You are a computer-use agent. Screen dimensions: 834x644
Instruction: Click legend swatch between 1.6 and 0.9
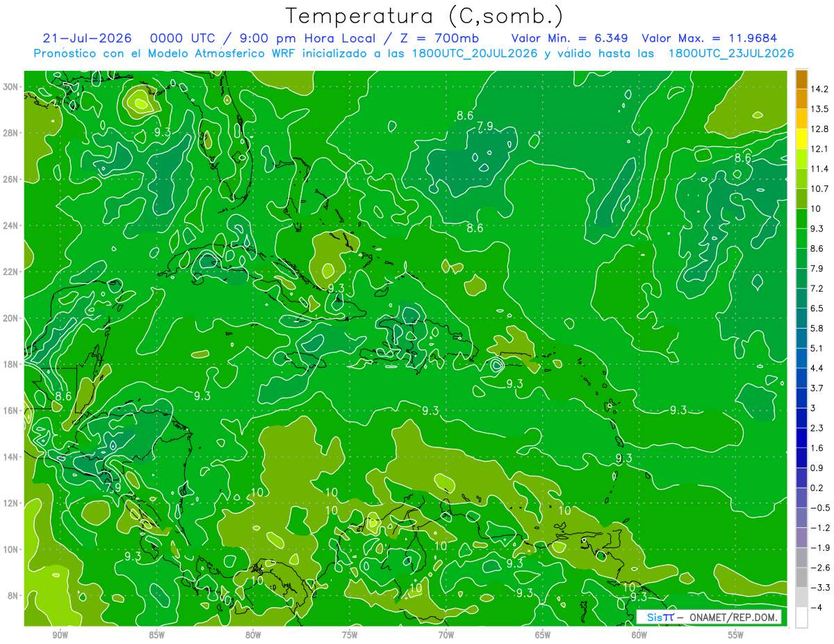pyautogui.click(x=801, y=458)
